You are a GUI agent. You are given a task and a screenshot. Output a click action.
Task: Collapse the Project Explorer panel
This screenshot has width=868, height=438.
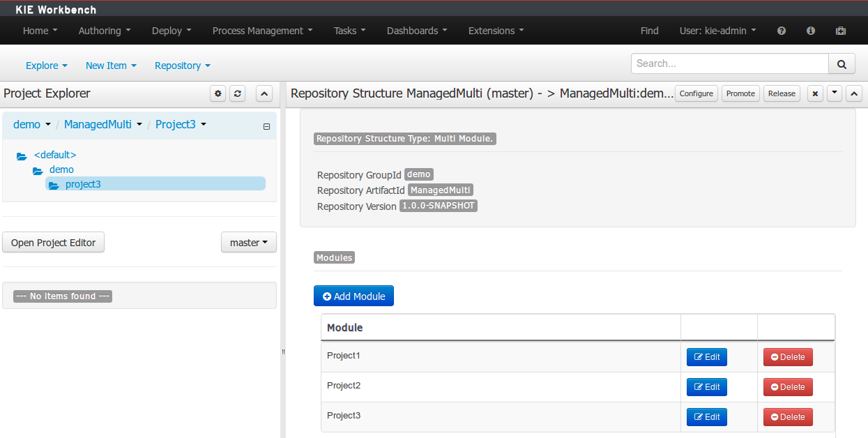click(x=264, y=93)
